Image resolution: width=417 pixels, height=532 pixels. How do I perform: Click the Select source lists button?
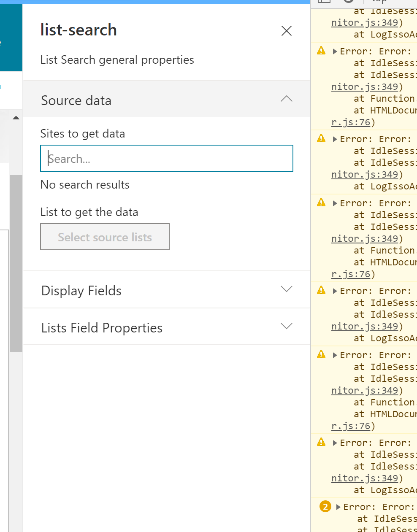tap(105, 237)
